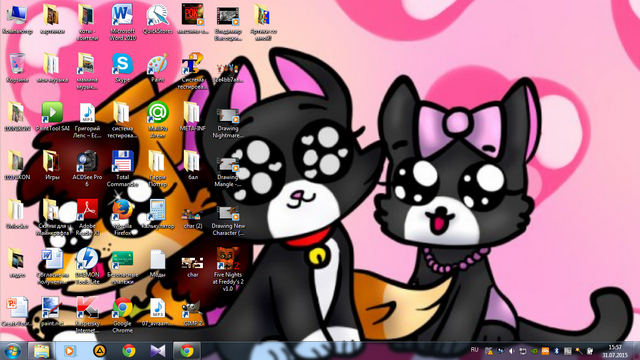Viewport: 640px width, 360px height.
Task: Open the Word document Согласие на получение
Action: (x=52, y=266)
